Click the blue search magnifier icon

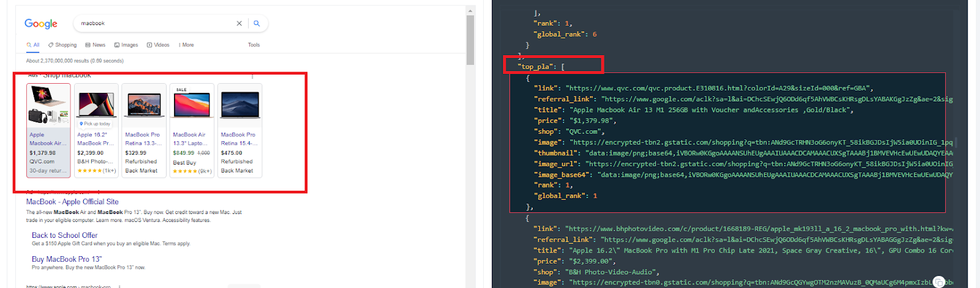(257, 23)
